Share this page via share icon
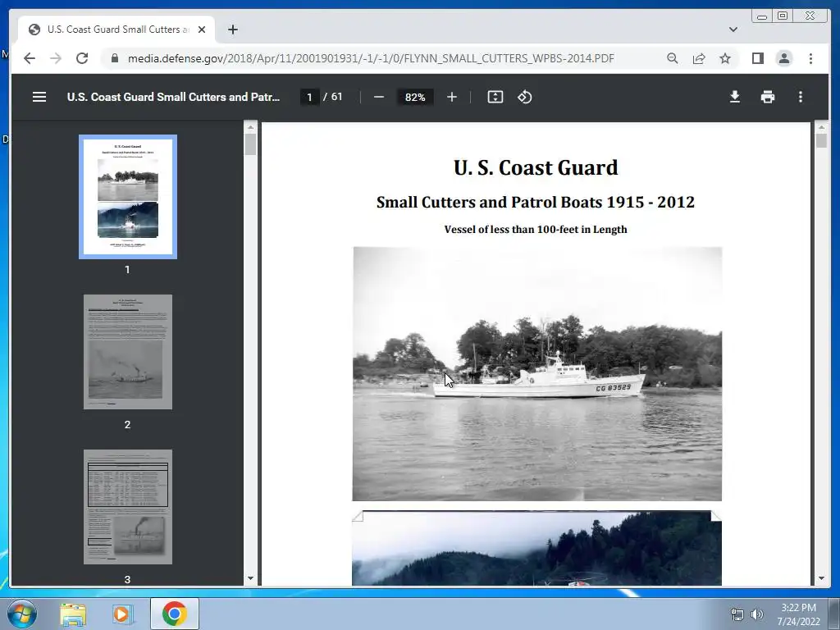 point(699,58)
